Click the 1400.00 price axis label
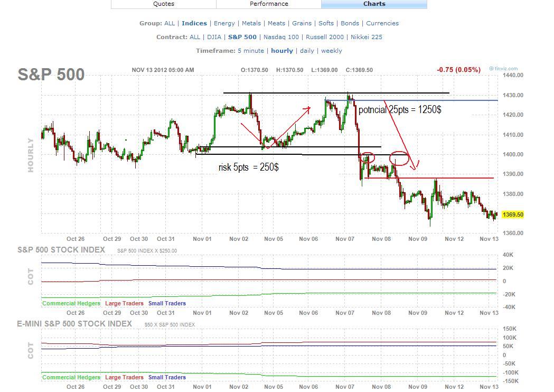The height and width of the screenshot is (392, 554). (x=513, y=154)
